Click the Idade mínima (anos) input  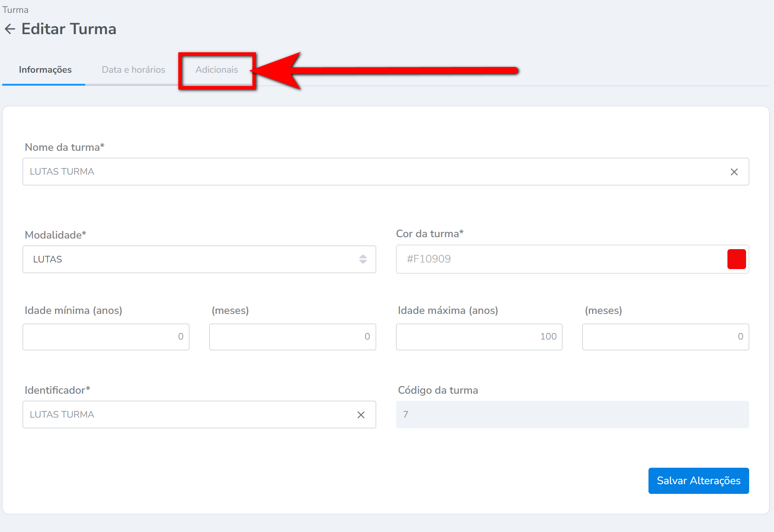point(106,337)
